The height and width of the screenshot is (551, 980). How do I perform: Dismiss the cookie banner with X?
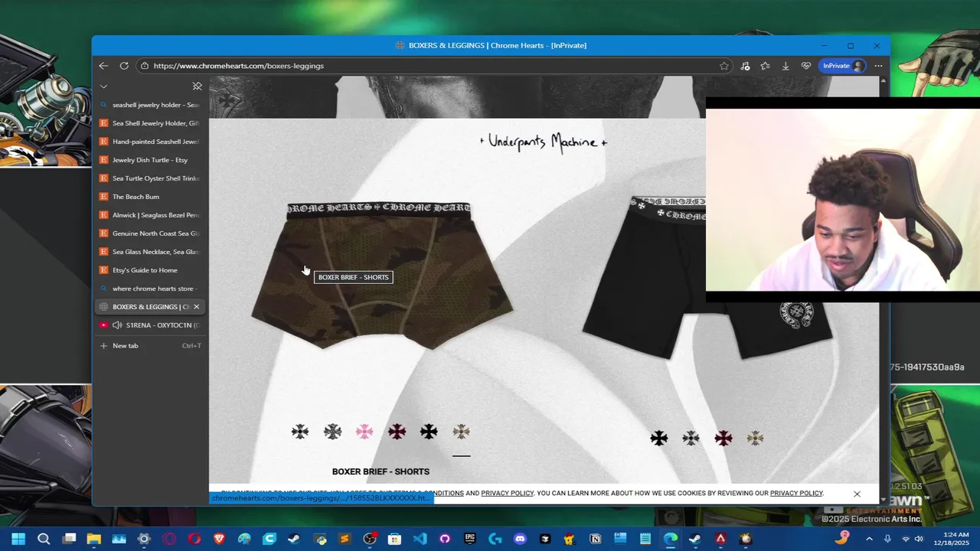[857, 494]
